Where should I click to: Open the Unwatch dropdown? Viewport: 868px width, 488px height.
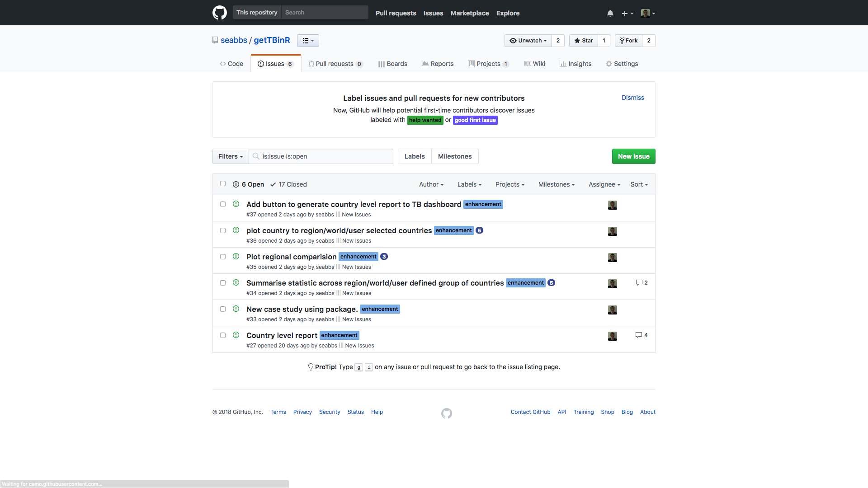tap(528, 41)
